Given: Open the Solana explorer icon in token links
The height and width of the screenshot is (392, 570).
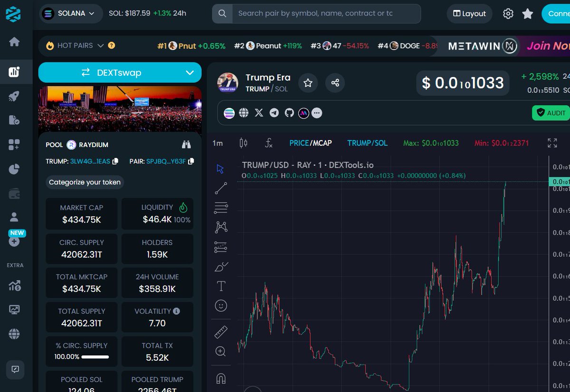Looking at the screenshot, I should coord(229,113).
